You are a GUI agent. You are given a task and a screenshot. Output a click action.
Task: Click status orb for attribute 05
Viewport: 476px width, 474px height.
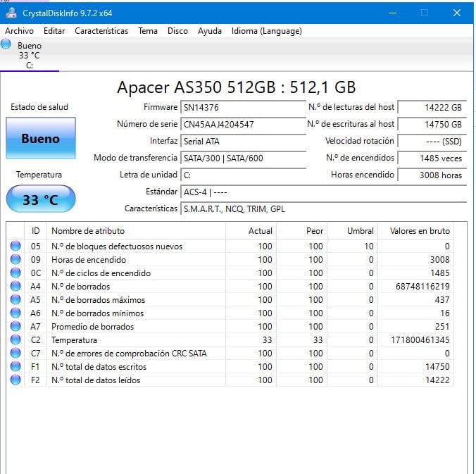point(15,246)
